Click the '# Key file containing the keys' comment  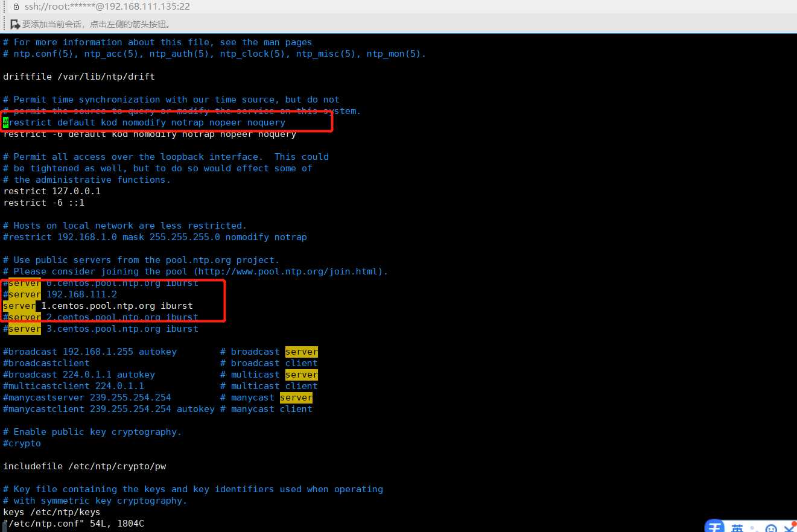click(193, 489)
